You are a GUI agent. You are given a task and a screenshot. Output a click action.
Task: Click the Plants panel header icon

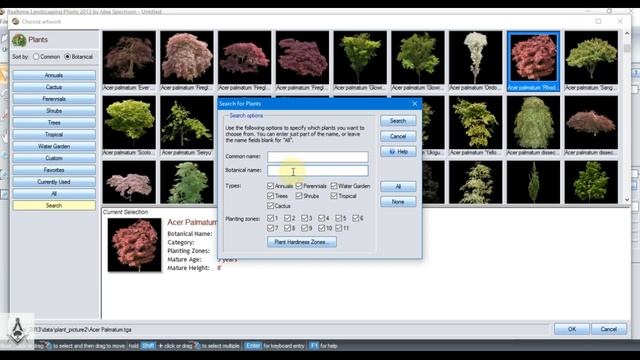pos(19,40)
